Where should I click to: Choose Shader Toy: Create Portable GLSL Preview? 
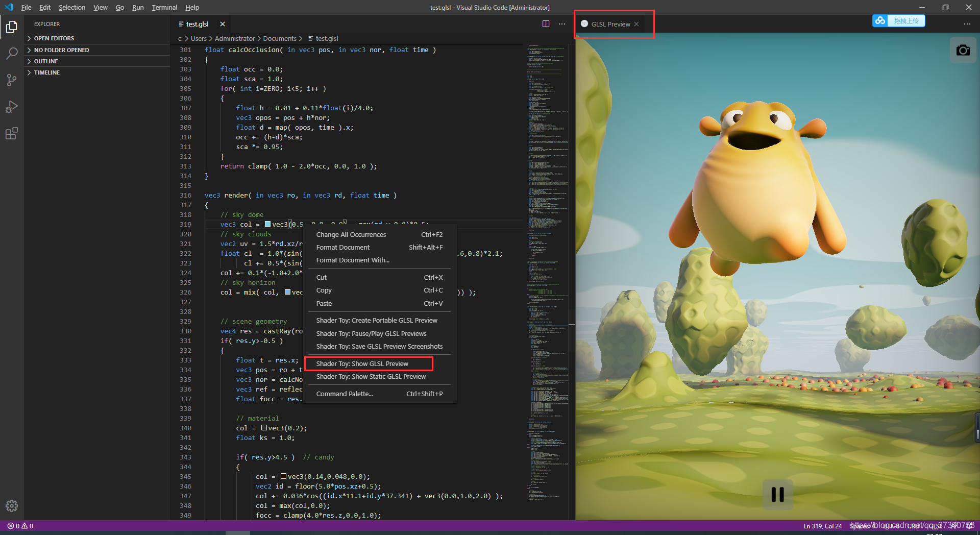pyautogui.click(x=379, y=321)
